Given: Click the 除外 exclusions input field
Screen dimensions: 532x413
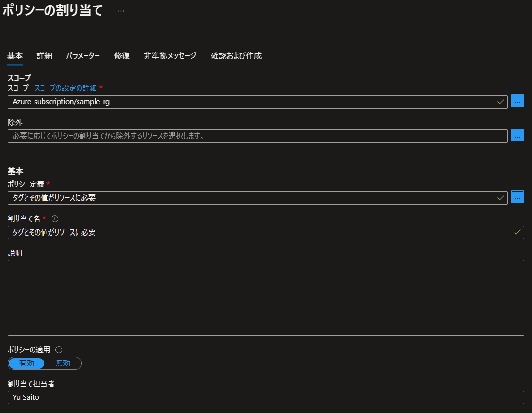Looking at the screenshot, I should pos(258,136).
